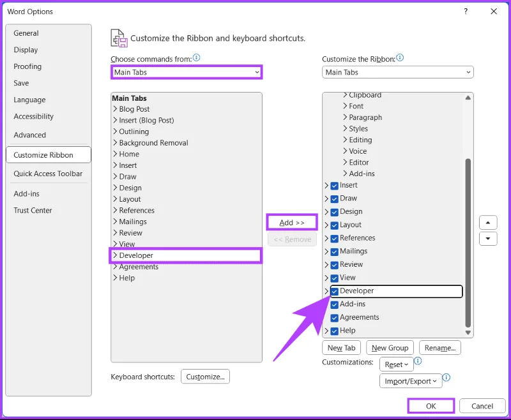The height and width of the screenshot is (420, 511).
Task: Open the Add-ins category in sidebar
Action: [x=26, y=193]
